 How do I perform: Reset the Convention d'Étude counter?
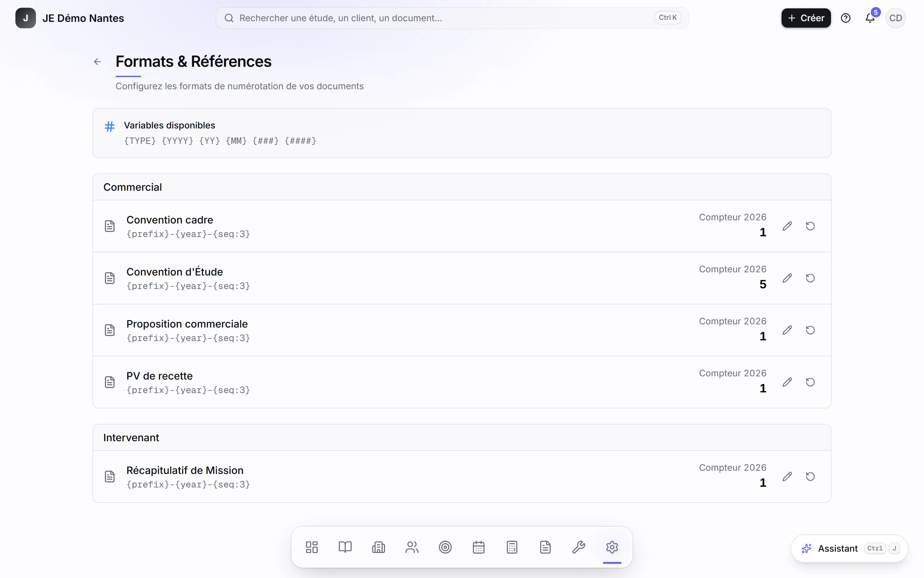[x=810, y=278]
